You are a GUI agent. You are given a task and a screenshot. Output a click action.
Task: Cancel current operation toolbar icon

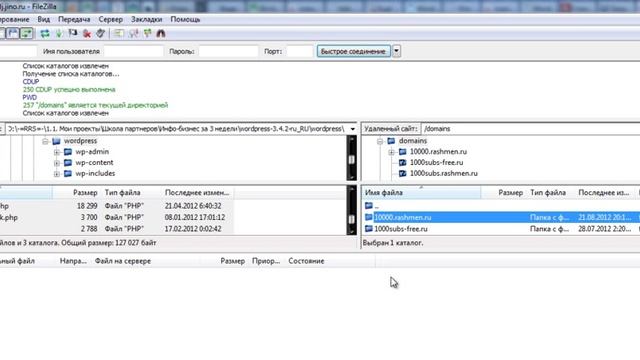point(73,33)
